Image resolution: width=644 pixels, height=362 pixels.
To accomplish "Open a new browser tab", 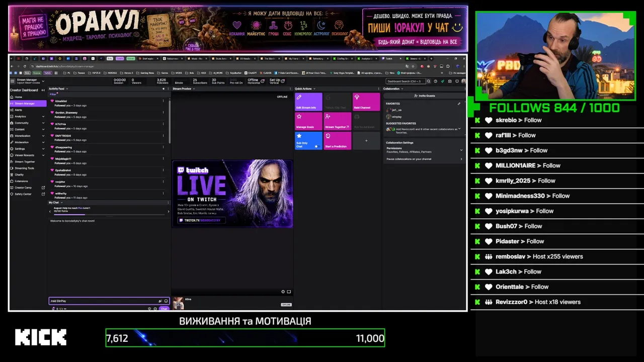I will tap(431, 58).
